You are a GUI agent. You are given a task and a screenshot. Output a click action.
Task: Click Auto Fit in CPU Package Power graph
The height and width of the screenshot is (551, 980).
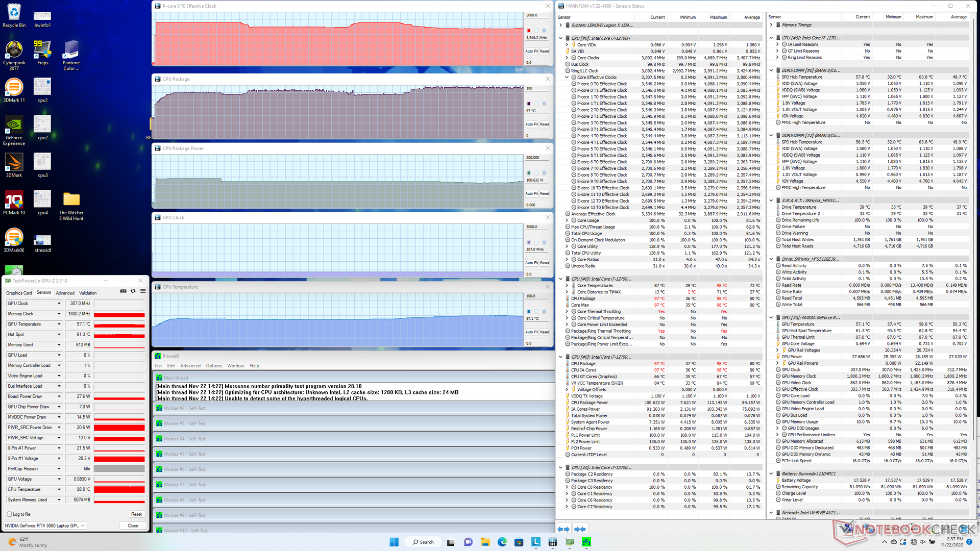[x=531, y=193]
